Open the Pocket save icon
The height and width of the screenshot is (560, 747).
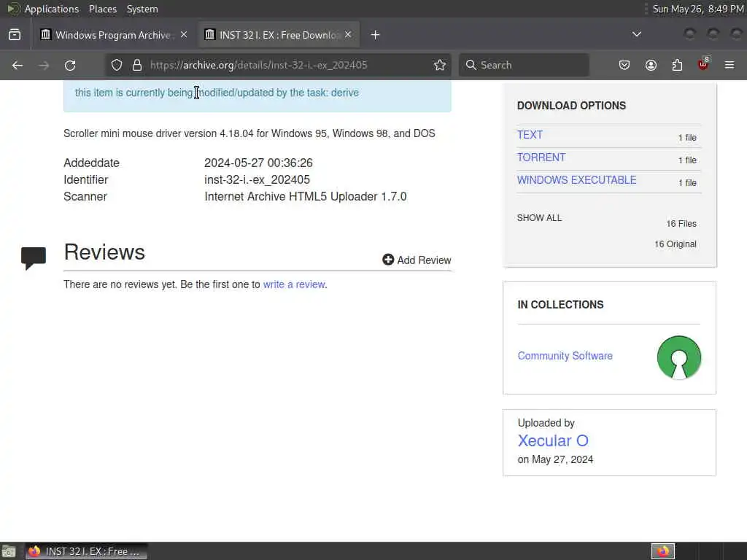[x=624, y=65]
